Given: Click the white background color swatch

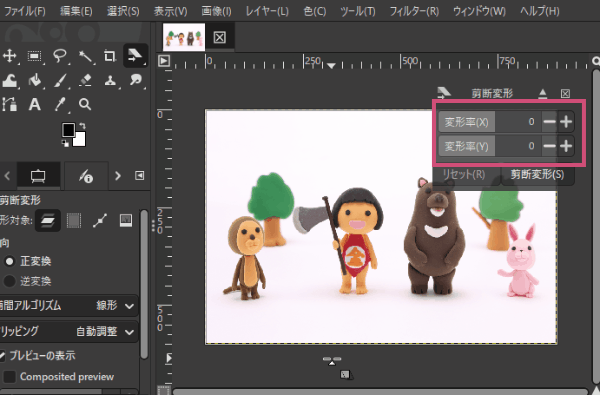Looking at the screenshot, I should pos(80,139).
